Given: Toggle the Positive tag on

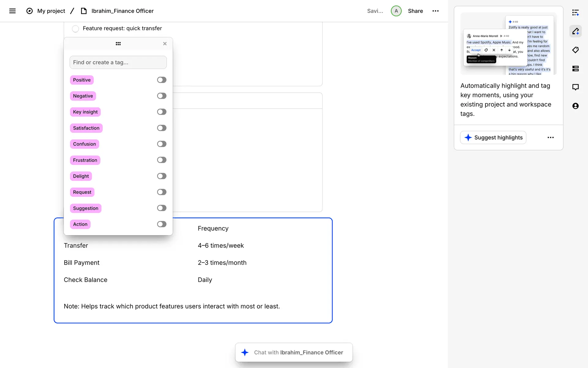Looking at the screenshot, I should coord(162,80).
